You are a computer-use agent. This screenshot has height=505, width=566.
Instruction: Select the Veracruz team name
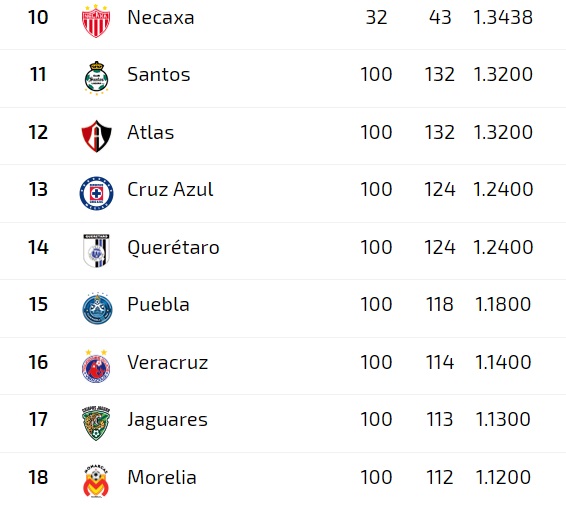(167, 362)
